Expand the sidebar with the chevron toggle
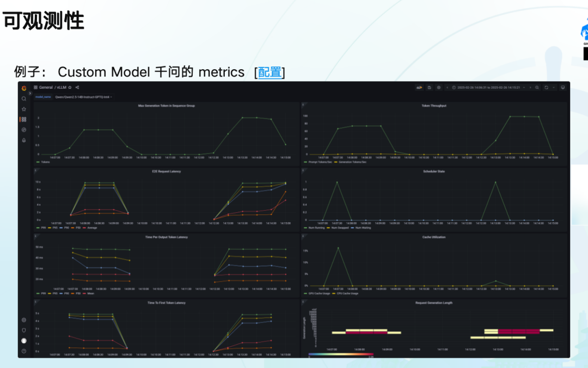This screenshot has height=368, width=588. tap(30, 94)
